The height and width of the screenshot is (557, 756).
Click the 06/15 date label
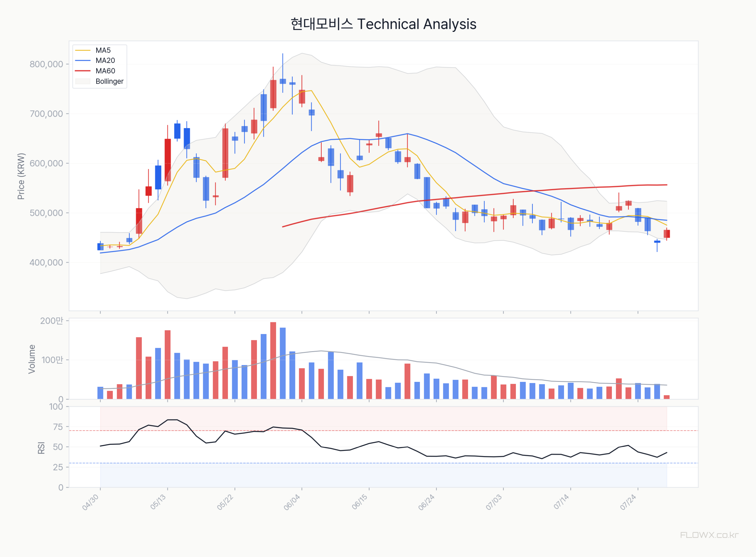[360, 502]
